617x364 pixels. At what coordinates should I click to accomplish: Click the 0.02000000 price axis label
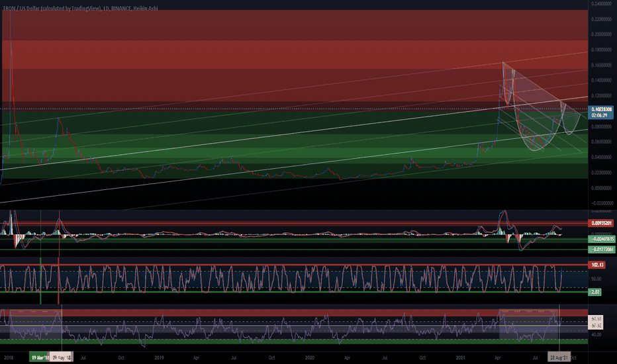[601, 172]
